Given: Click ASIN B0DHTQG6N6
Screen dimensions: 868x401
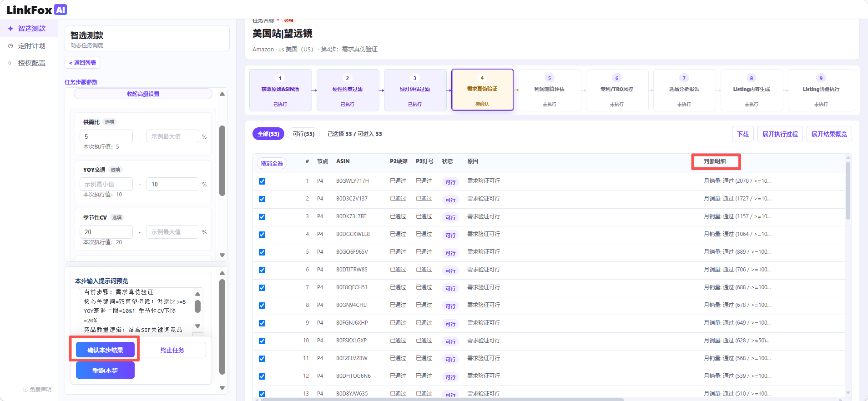Looking at the screenshot, I should 353,376.
